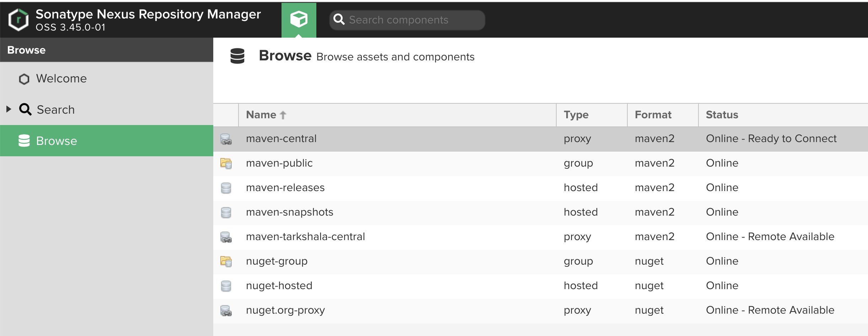Viewport: 868px width, 336px height.
Task: Click the 'nuget' format of nuget-hosted
Action: click(649, 286)
